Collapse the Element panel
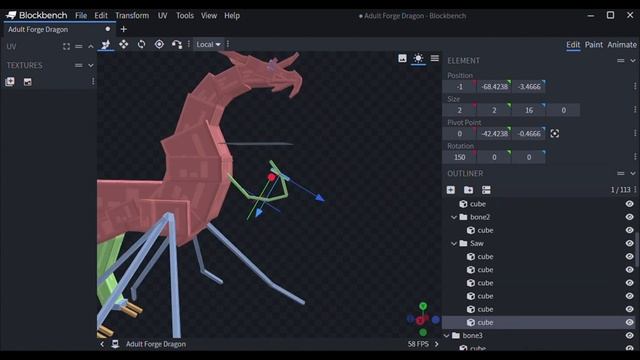This screenshot has width=640, height=360. coord(633,60)
